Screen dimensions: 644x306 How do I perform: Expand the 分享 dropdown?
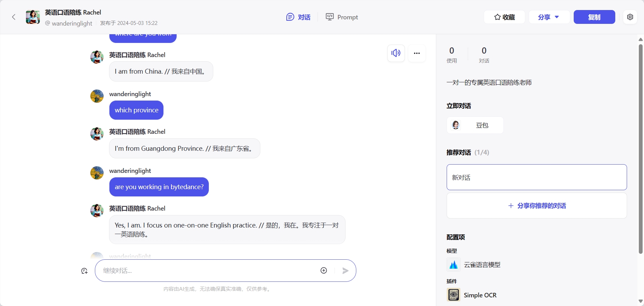(x=549, y=17)
